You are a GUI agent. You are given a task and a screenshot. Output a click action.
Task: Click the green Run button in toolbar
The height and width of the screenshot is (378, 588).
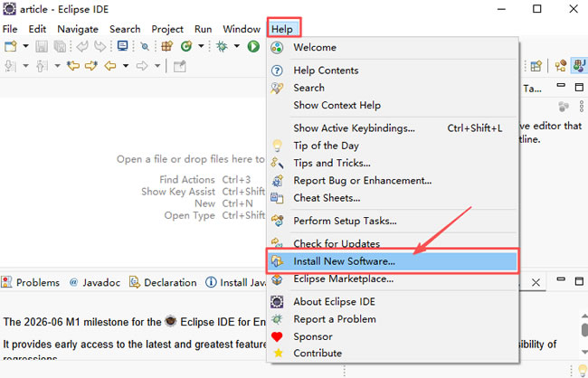pos(254,46)
